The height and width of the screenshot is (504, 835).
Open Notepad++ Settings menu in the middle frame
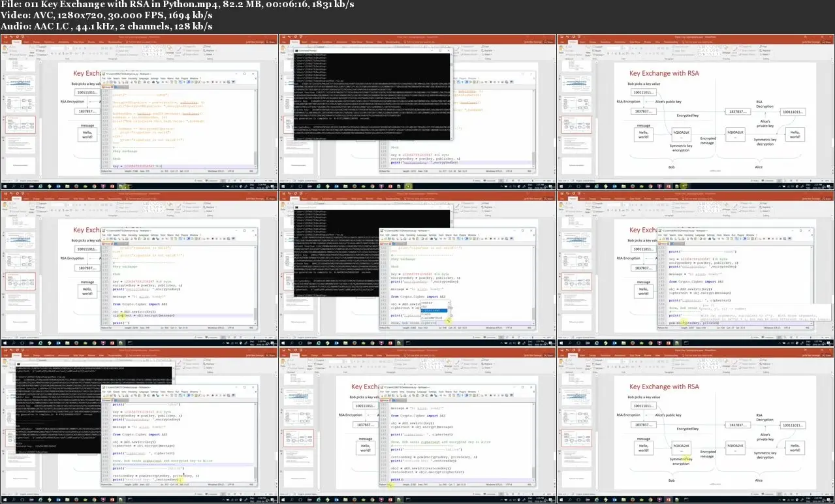(x=433, y=235)
